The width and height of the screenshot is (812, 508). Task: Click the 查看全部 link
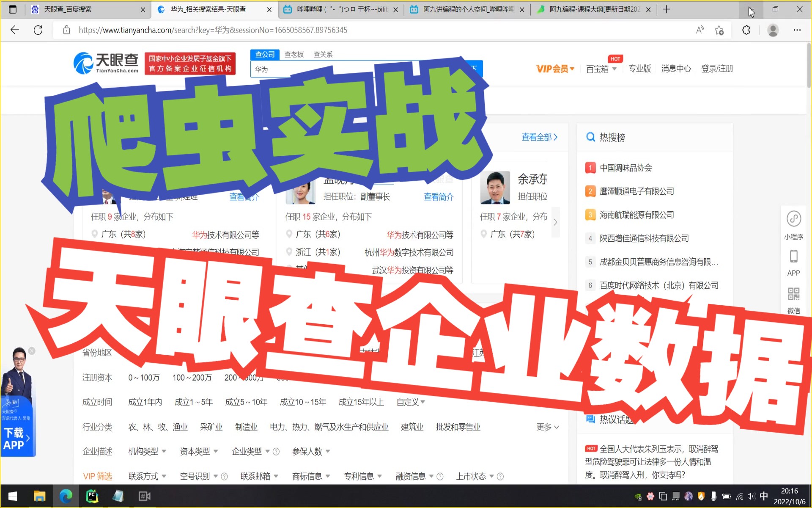pos(536,137)
